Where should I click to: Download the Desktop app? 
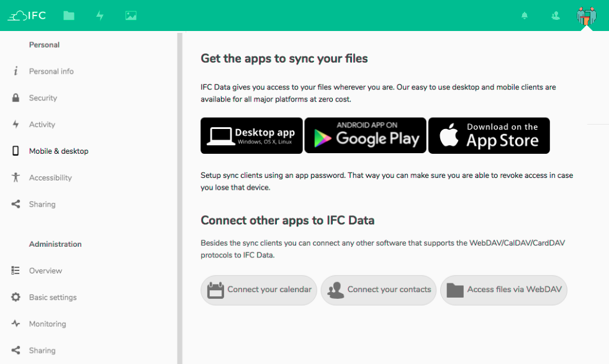click(251, 136)
